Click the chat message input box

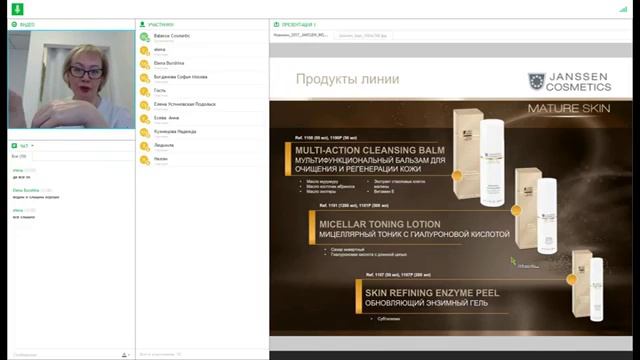click(65, 355)
